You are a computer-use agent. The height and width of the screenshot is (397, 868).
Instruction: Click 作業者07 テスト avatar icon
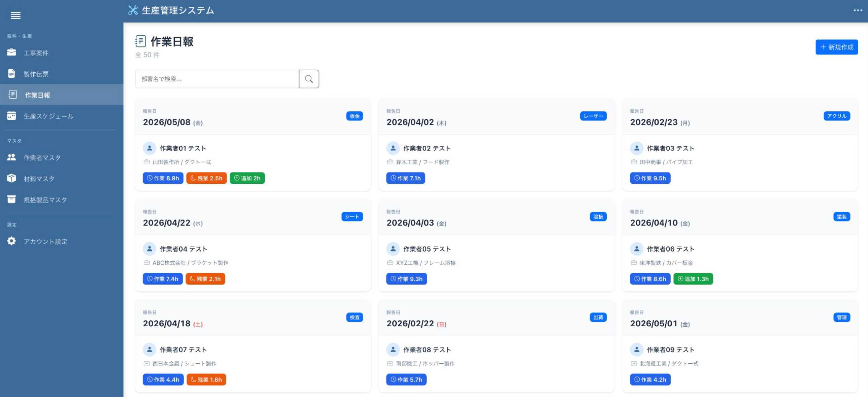point(149,350)
